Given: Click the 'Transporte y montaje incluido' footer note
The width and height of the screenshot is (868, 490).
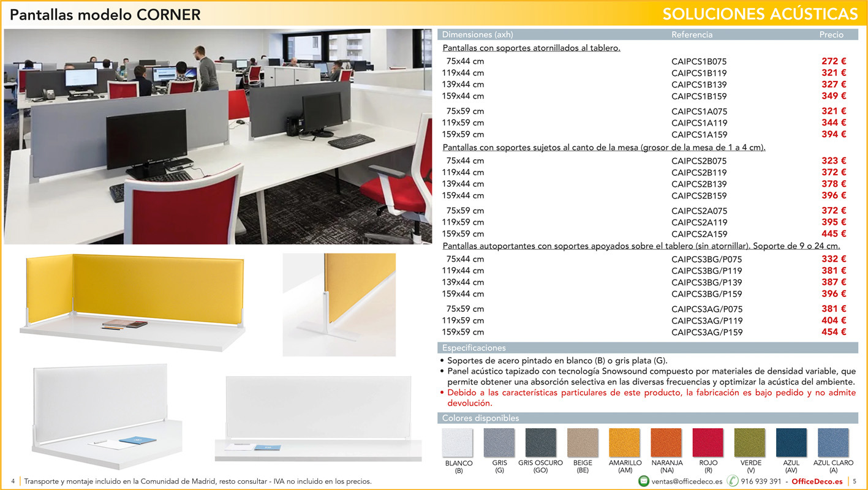Looking at the screenshot, I should click(x=198, y=481).
